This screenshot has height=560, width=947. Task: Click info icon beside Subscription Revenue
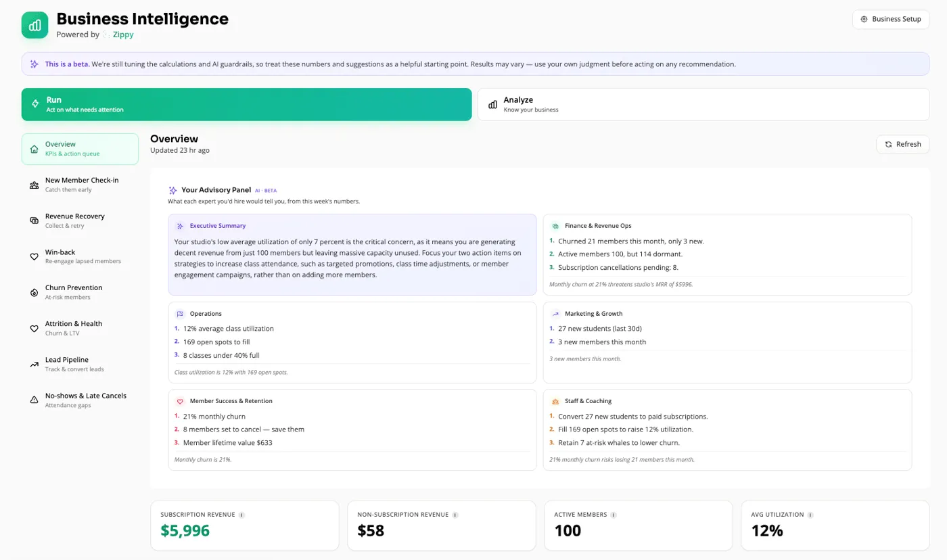point(241,515)
